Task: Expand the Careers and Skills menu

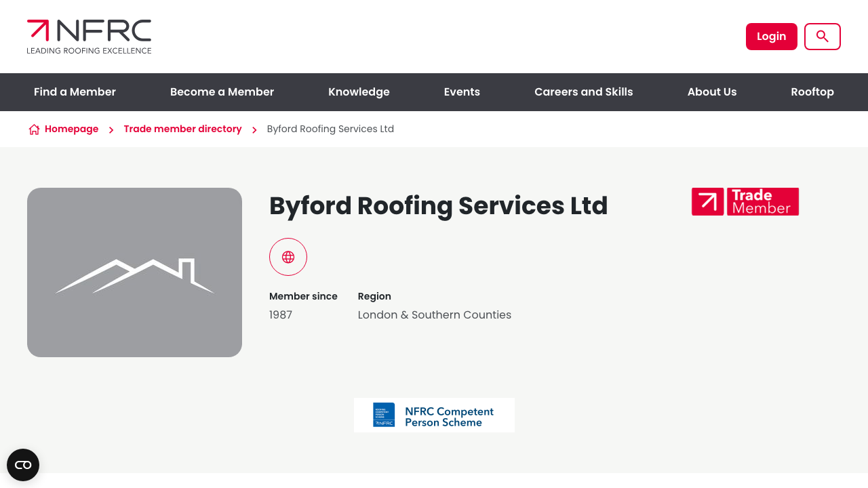Action: tap(583, 91)
